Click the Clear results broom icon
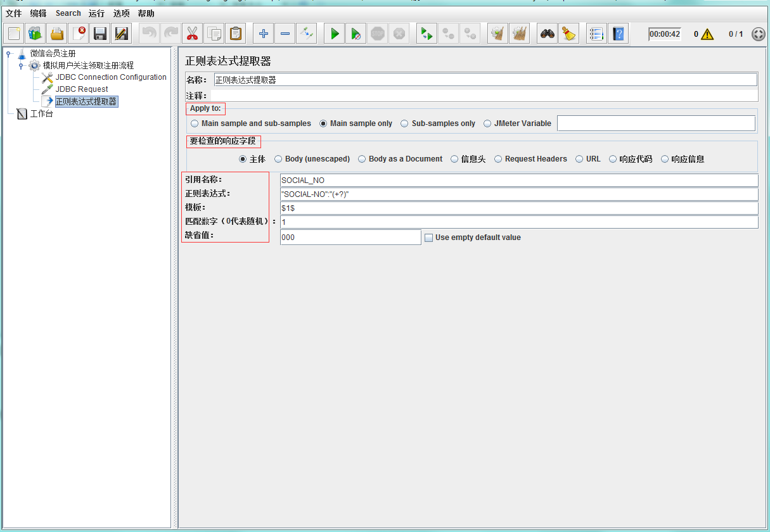Screen dimensions: 770x532 [498, 34]
